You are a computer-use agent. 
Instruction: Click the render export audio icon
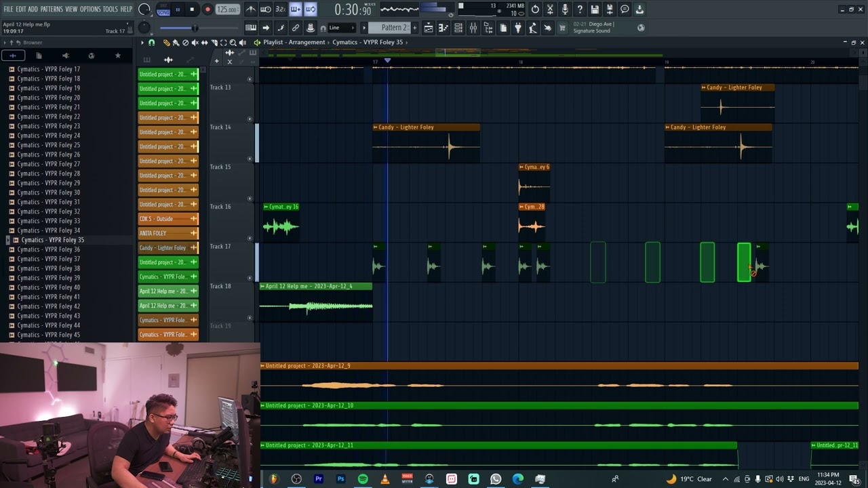tap(610, 9)
